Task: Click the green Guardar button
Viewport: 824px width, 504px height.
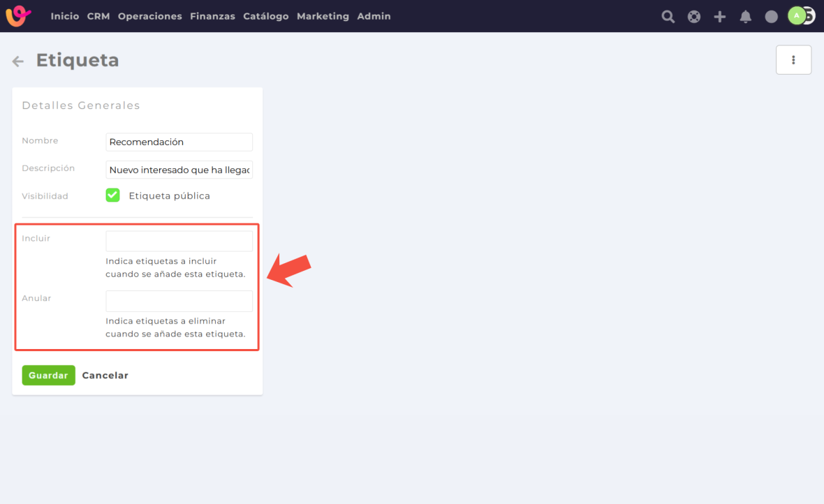Action: [x=48, y=376]
